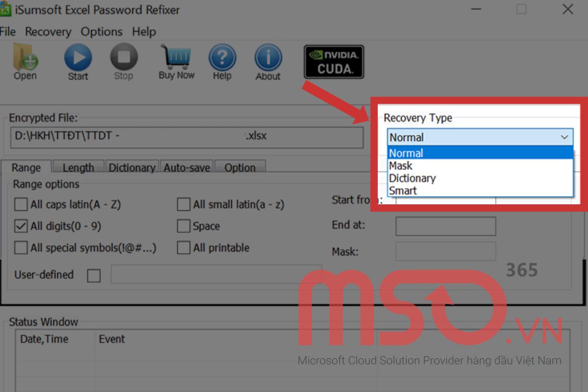
Task: Click the Mask input field
Action: tap(445, 251)
